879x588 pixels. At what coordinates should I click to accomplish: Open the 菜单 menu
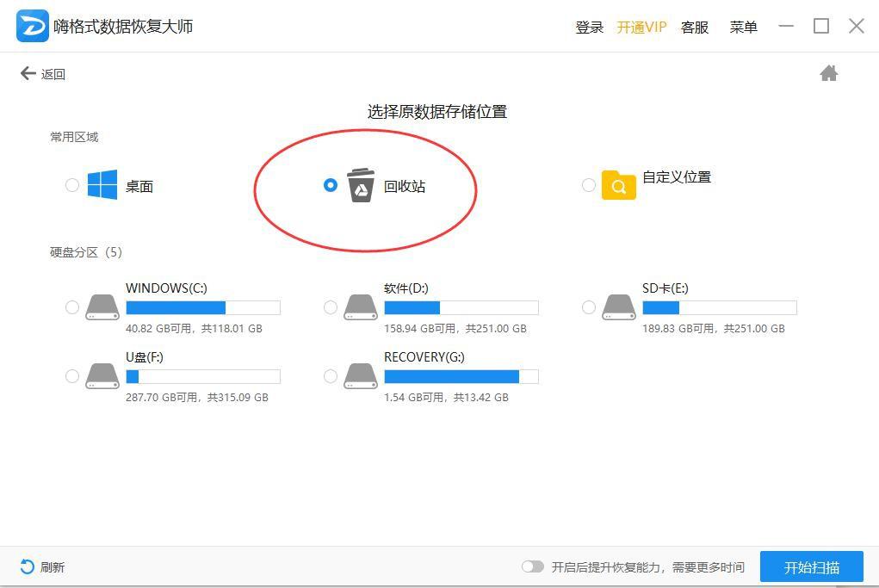coord(742,27)
